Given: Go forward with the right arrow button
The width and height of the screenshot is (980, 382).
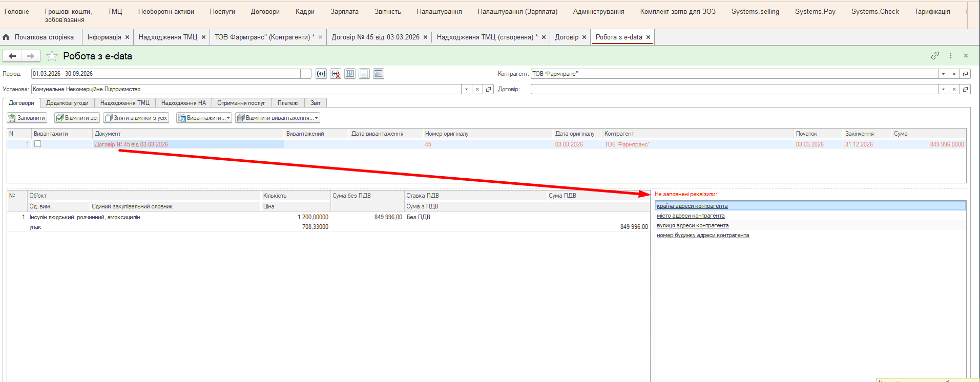Looking at the screenshot, I should click(x=31, y=56).
